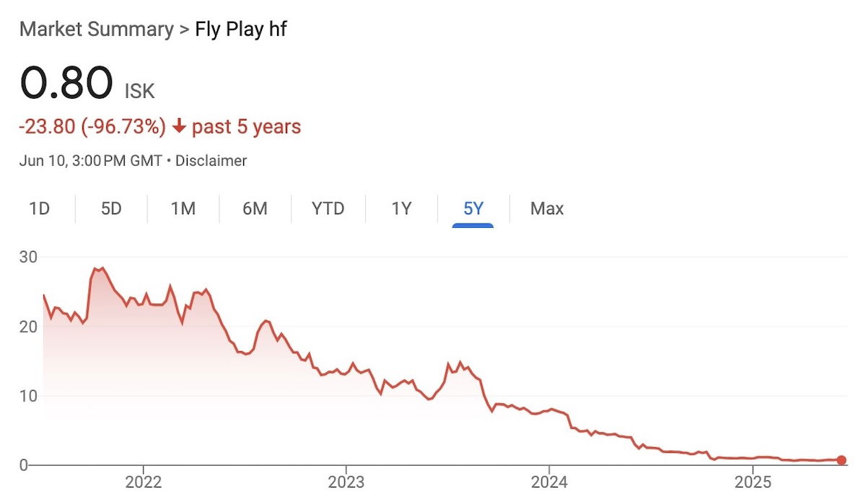Select the active 5Y tab
Viewport: 866px width, 504px height.
pyautogui.click(x=473, y=209)
